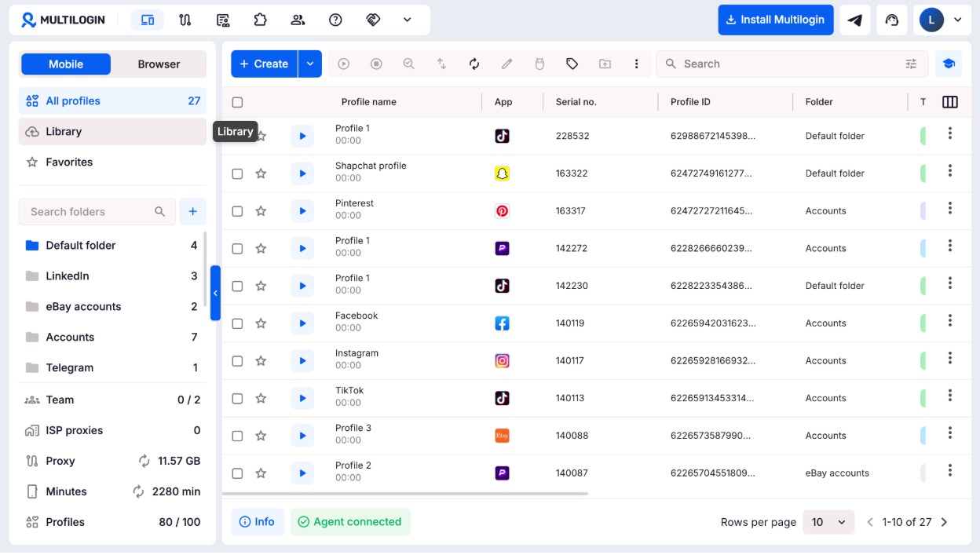Open the support headset icon
This screenshot has width=980, height=555.
click(x=891, y=20)
